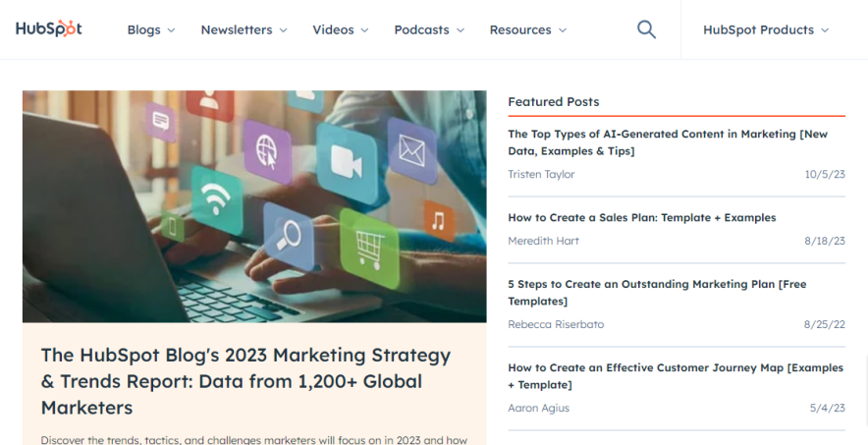This screenshot has width=868, height=445.
Task: Click the 8/25/22 post date
Action: pyautogui.click(x=824, y=325)
